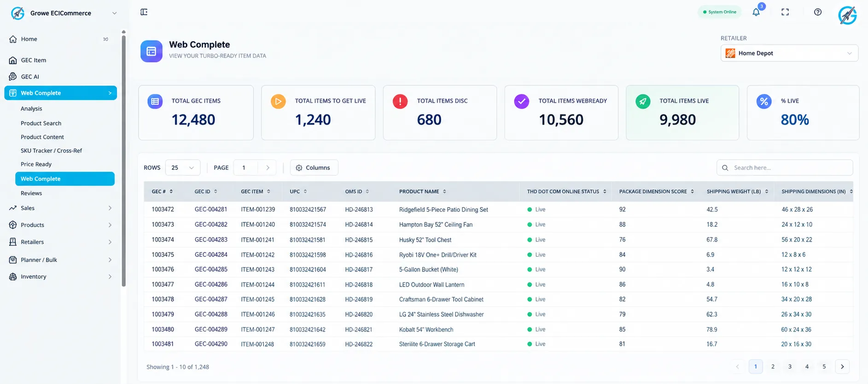Click the Total Items Disc alert icon
This screenshot has width=868, height=384.
click(x=400, y=101)
